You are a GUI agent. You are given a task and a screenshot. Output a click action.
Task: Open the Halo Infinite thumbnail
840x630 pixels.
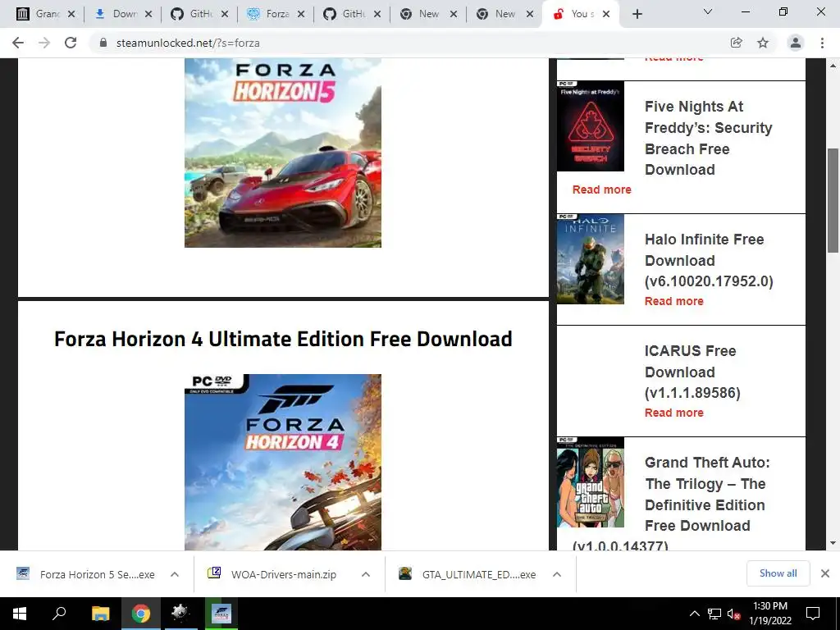tap(591, 258)
